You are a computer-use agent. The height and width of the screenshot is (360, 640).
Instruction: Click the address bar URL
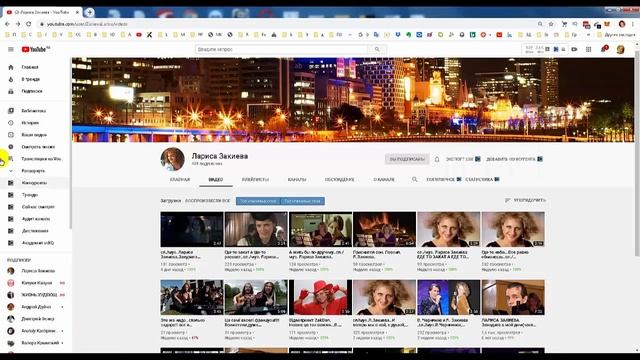(87, 24)
